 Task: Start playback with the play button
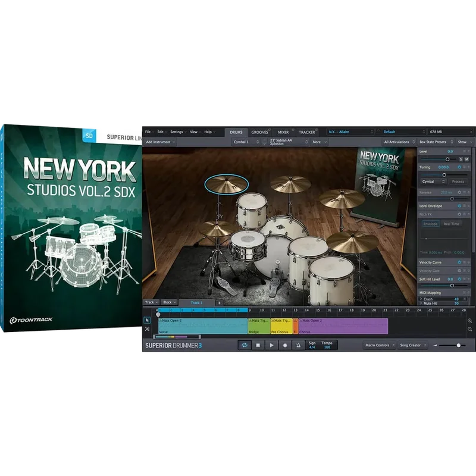(271, 345)
